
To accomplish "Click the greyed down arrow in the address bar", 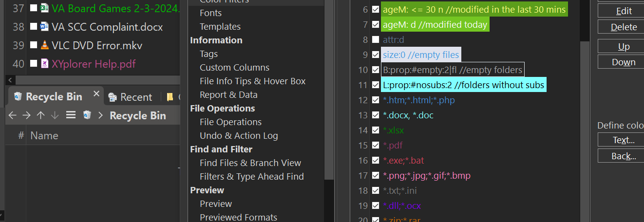I will coord(55,115).
